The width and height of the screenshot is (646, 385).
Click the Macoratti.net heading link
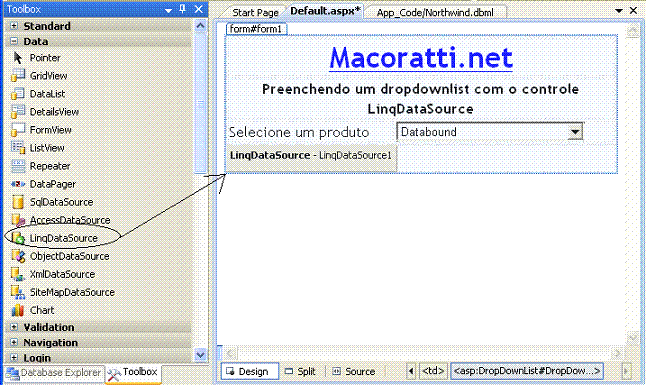pos(421,57)
